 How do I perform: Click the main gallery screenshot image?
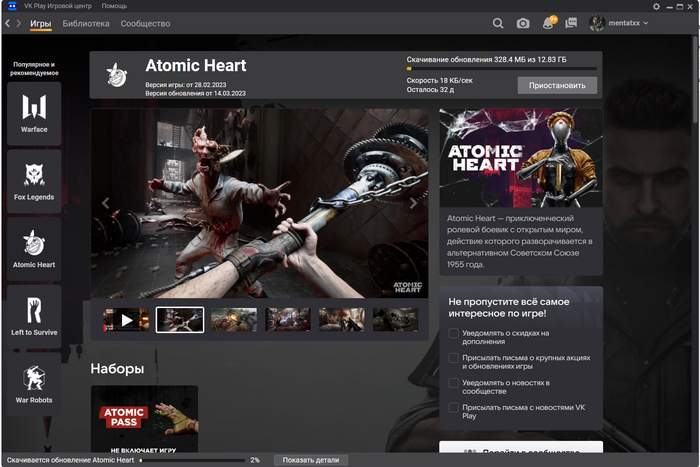(x=259, y=203)
